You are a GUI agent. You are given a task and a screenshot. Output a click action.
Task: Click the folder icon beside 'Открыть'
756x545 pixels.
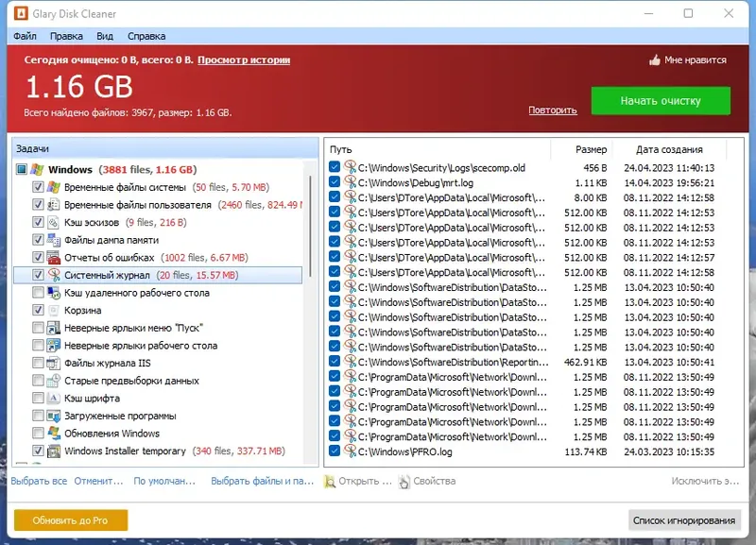[330, 482]
